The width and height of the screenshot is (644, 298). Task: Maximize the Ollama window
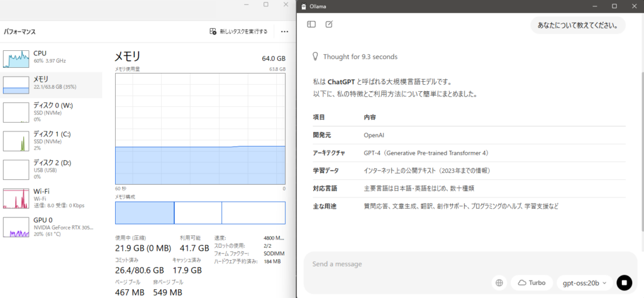pos(614,6)
